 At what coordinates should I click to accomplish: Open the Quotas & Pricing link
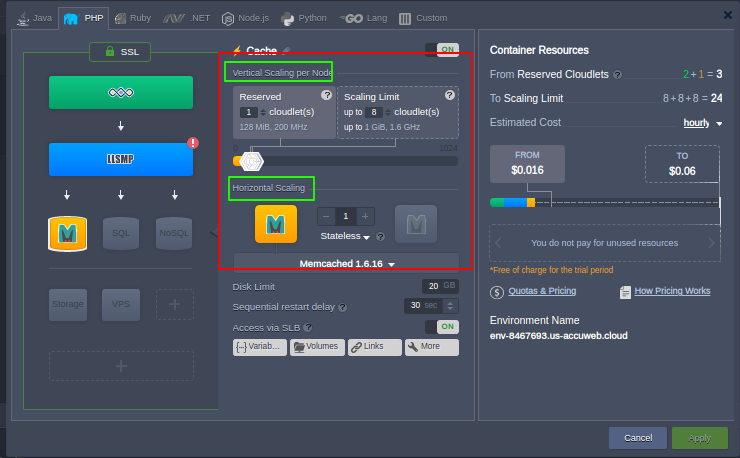[x=540, y=291]
